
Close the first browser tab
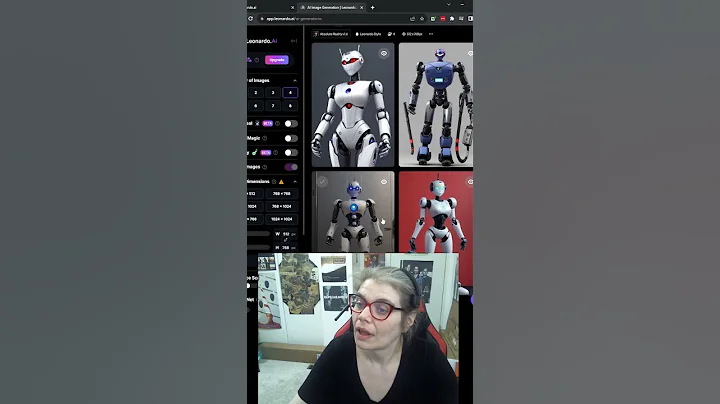[x=292, y=7]
